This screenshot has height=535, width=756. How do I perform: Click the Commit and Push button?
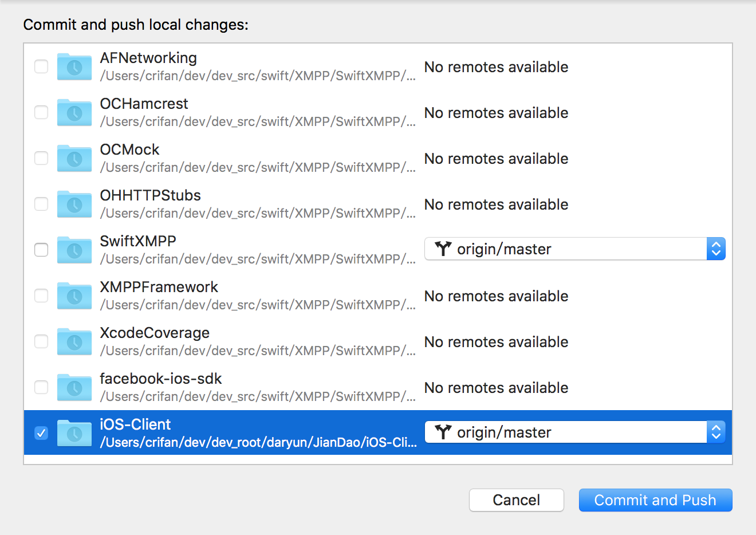pos(655,500)
